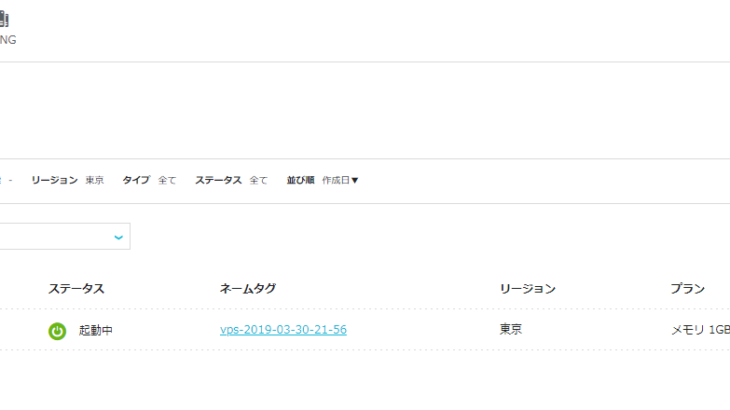Image resolution: width=730 pixels, height=410 pixels.
Task: Select the リージョン filter label
Action: pos(54,181)
